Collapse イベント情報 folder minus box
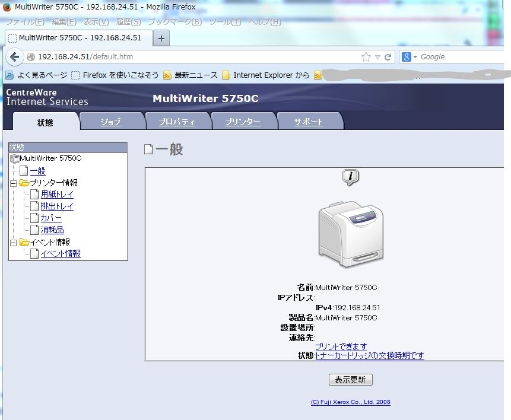The width and height of the screenshot is (511, 420). tap(14, 243)
